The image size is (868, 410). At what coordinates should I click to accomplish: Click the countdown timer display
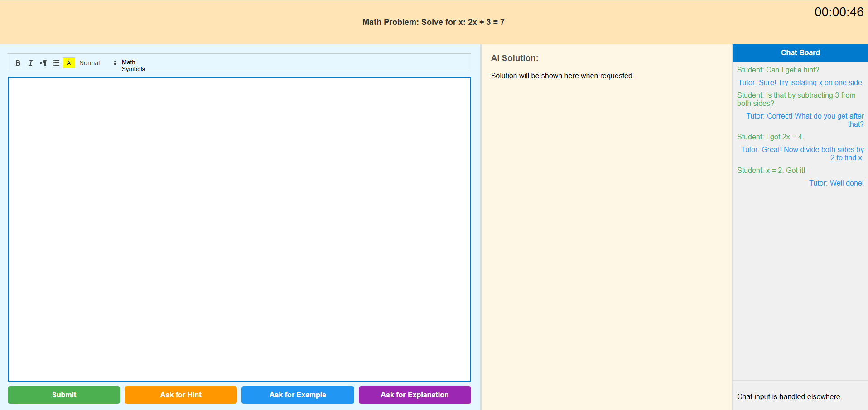(x=839, y=12)
